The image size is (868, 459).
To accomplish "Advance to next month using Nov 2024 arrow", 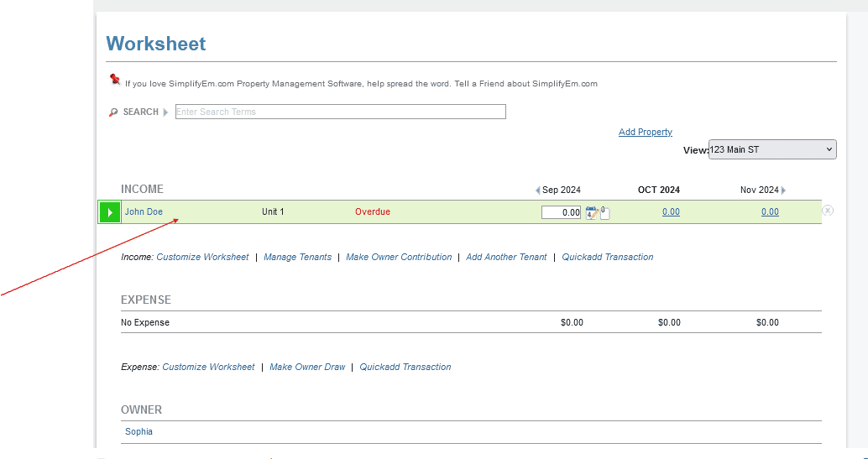I will point(784,190).
